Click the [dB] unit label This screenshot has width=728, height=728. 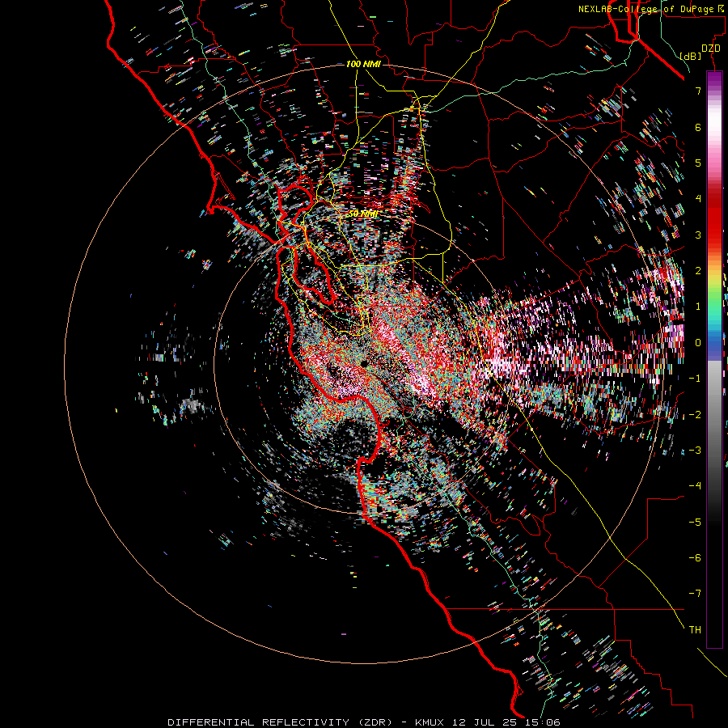pos(691,56)
